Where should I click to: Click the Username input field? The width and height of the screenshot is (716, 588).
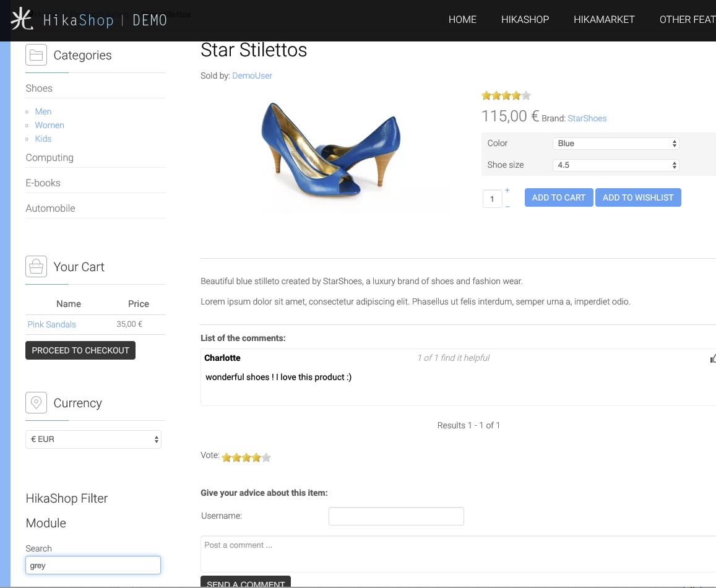(x=396, y=516)
